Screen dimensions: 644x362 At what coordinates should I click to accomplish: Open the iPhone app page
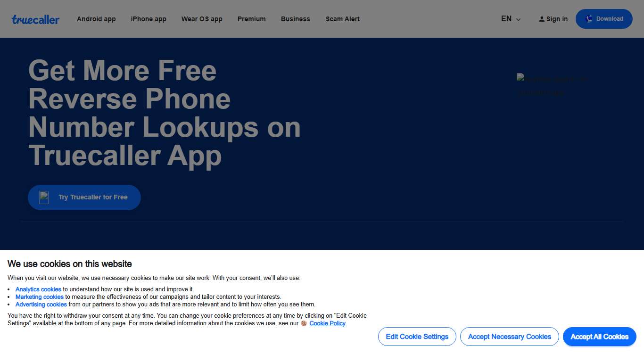[148, 19]
